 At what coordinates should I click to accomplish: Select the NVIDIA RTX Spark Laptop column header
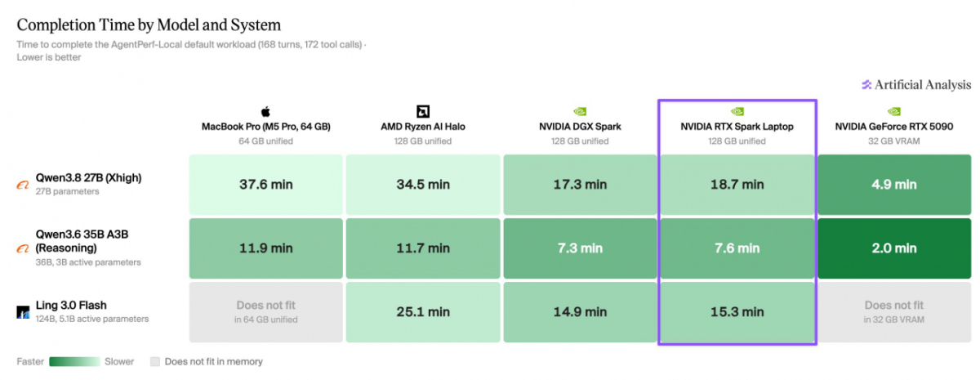pos(737,127)
